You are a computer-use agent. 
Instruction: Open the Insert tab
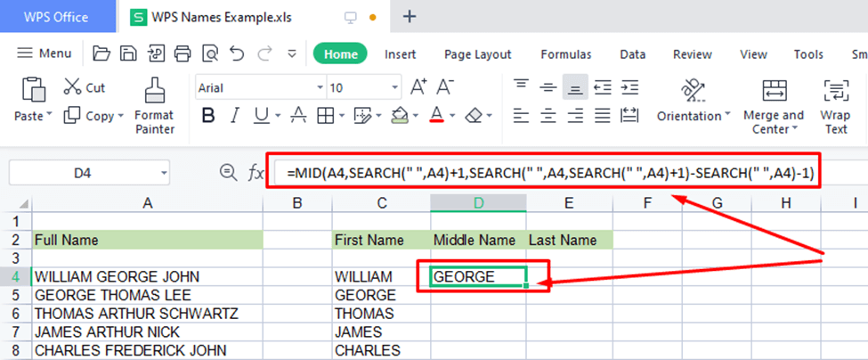[401, 54]
